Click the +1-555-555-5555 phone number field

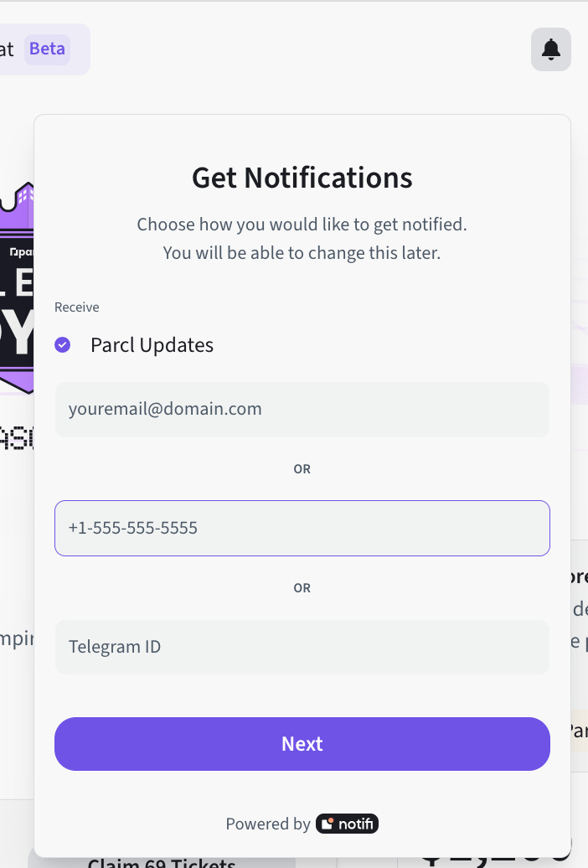(302, 528)
